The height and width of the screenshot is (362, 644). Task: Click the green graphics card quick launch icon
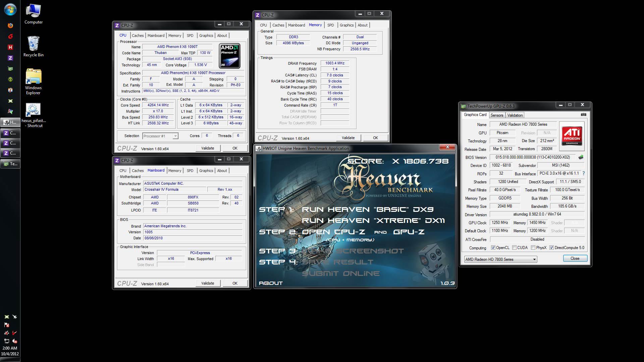10,69
